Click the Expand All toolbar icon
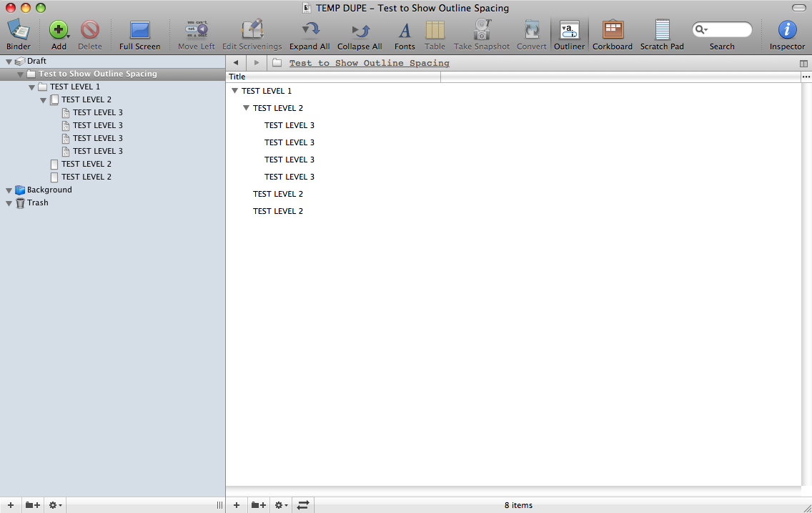 tap(310, 30)
